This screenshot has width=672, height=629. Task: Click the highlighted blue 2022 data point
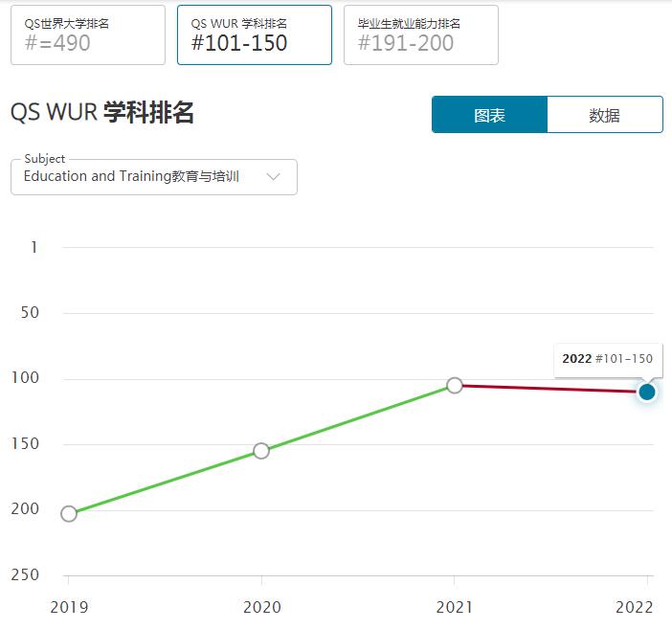pyautogui.click(x=647, y=392)
